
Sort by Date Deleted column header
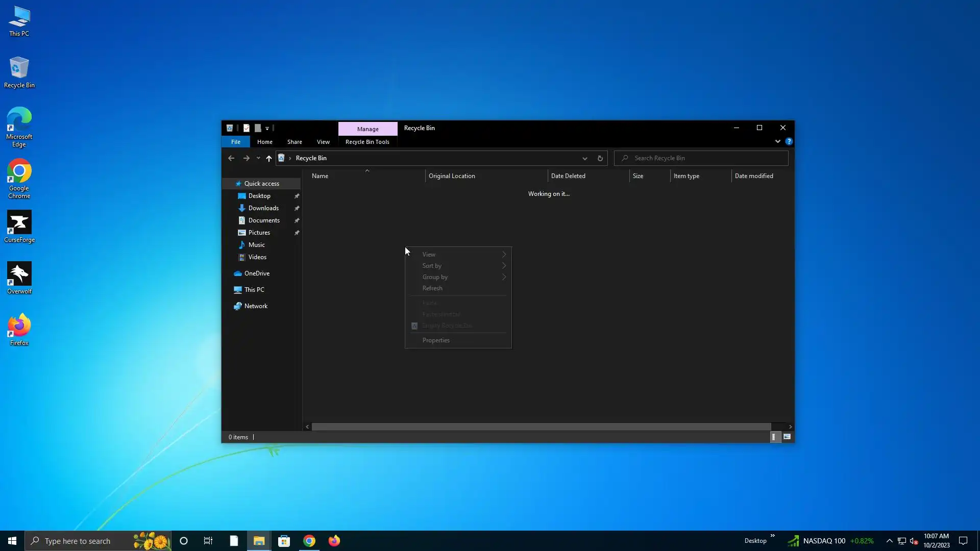[568, 176]
